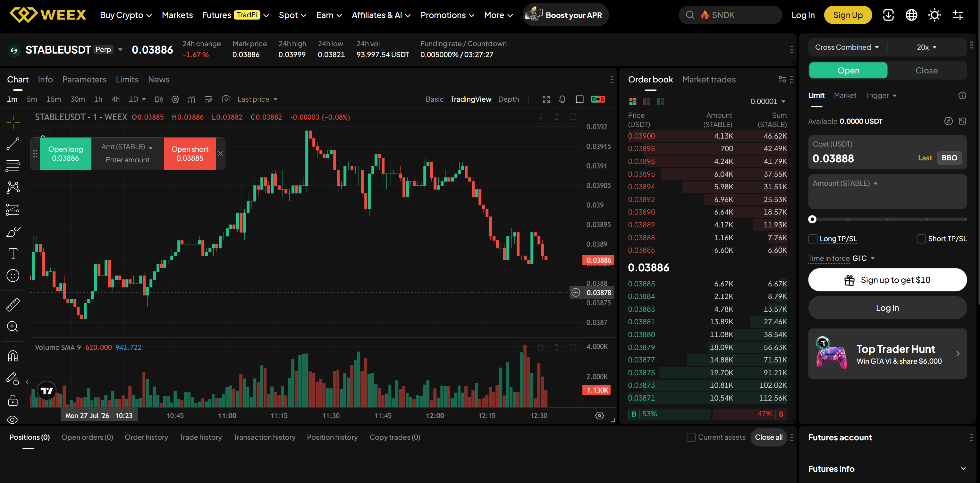Open candlestick chart type selector
The height and width of the screenshot is (483, 980).
coord(159,99)
